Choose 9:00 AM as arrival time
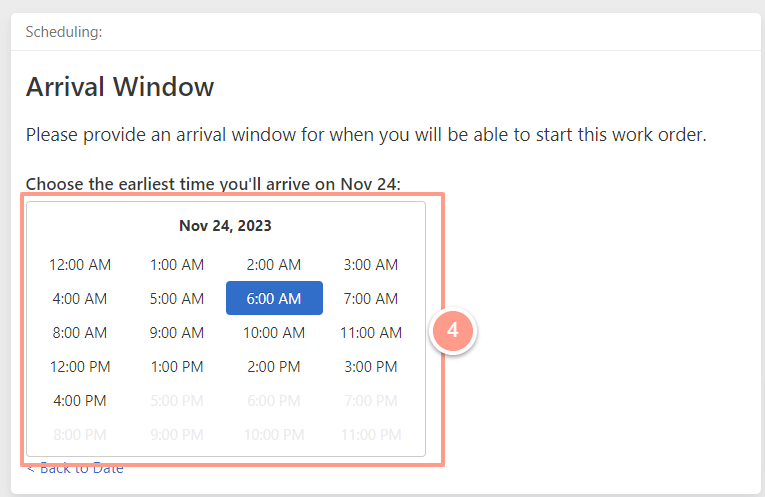The image size is (765, 497). pos(177,332)
